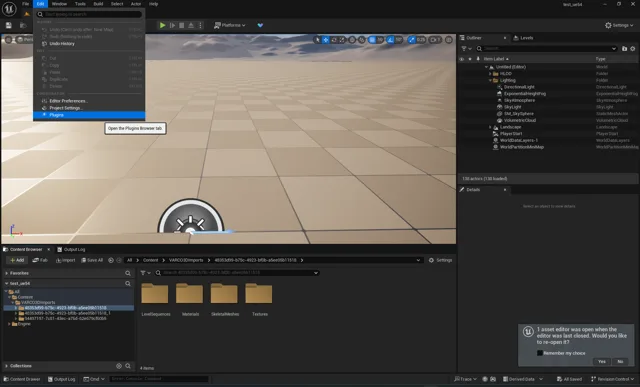Toggle grid snapping in the viewport toolbar
The image size is (640, 387).
372,40
